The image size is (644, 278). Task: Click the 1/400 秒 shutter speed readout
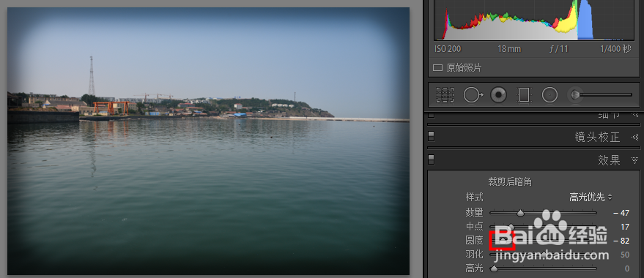click(615, 49)
